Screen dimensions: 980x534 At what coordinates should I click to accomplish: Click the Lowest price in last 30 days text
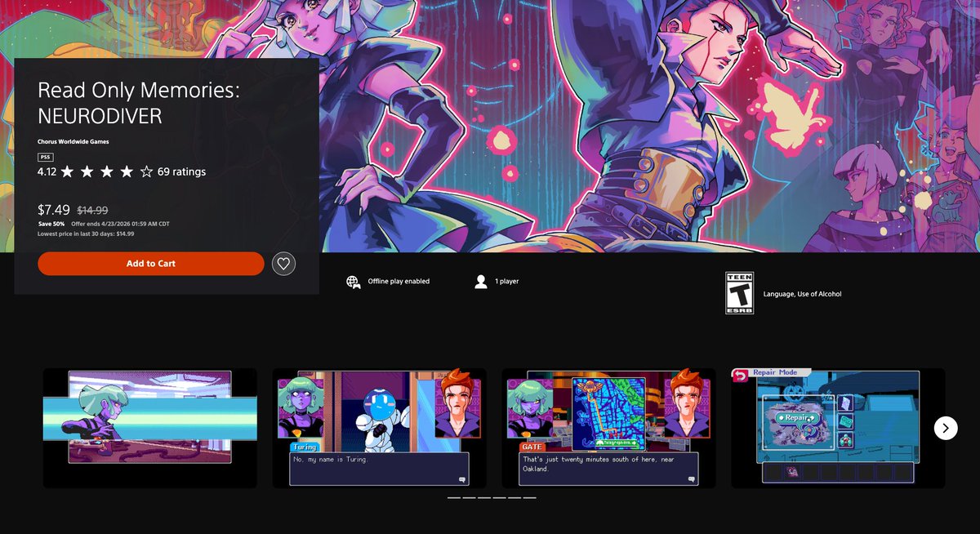(86, 234)
